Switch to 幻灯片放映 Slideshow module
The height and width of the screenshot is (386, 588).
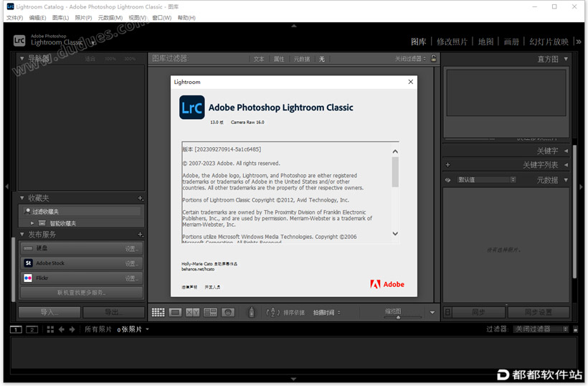point(549,42)
